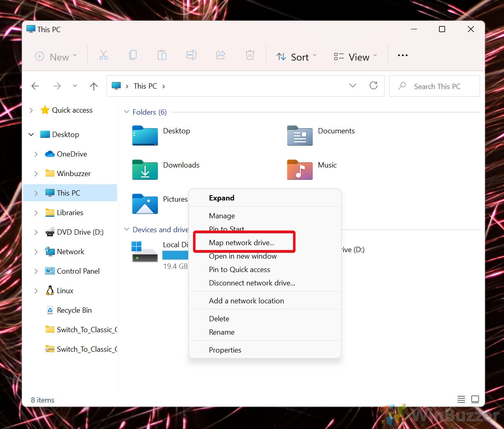
Task: Expand the Quick access tree node
Action: click(31, 110)
